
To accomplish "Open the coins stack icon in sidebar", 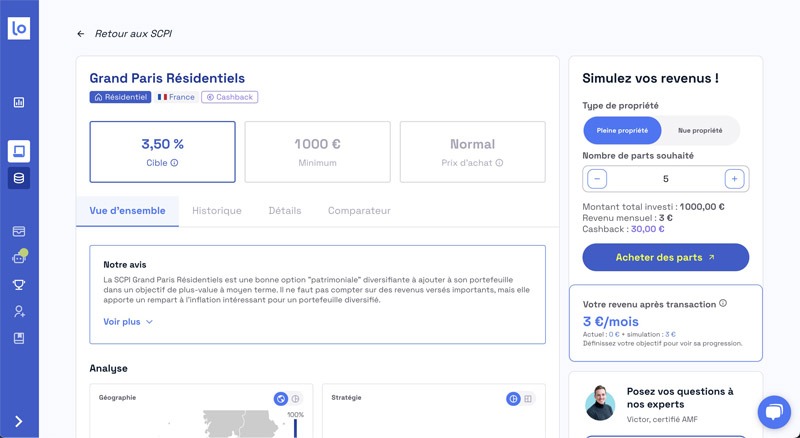I will [x=19, y=178].
